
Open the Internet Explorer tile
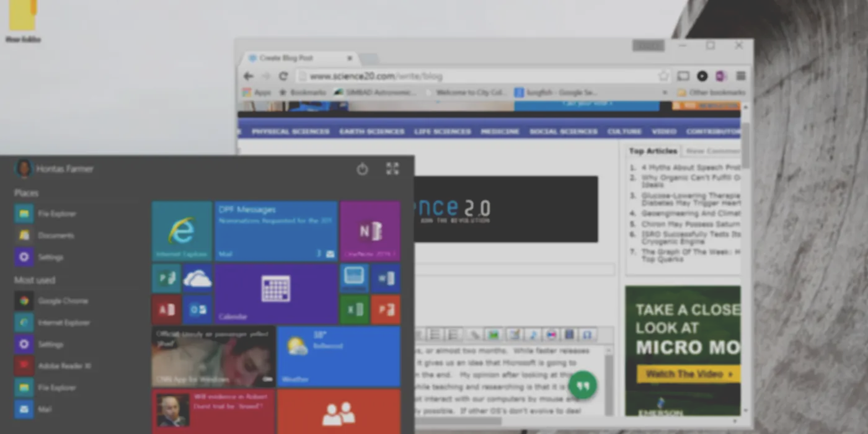pos(182,231)
